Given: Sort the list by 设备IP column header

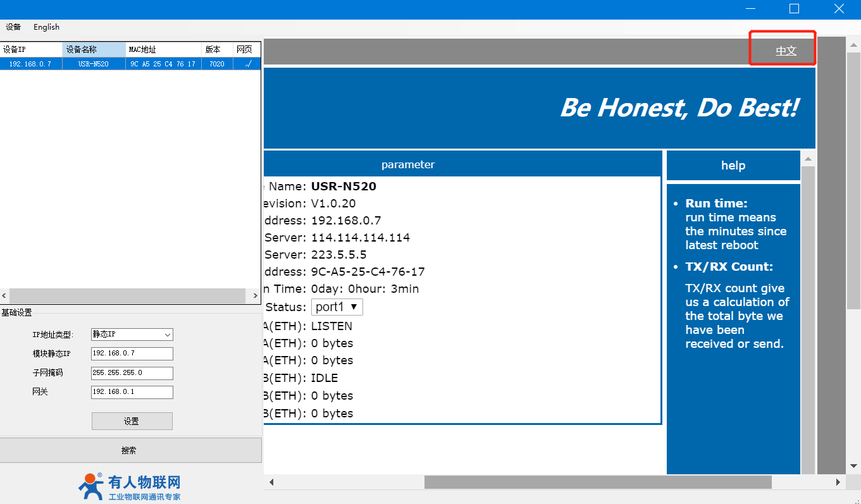Looking at the screenshot, I should [31, 49].
